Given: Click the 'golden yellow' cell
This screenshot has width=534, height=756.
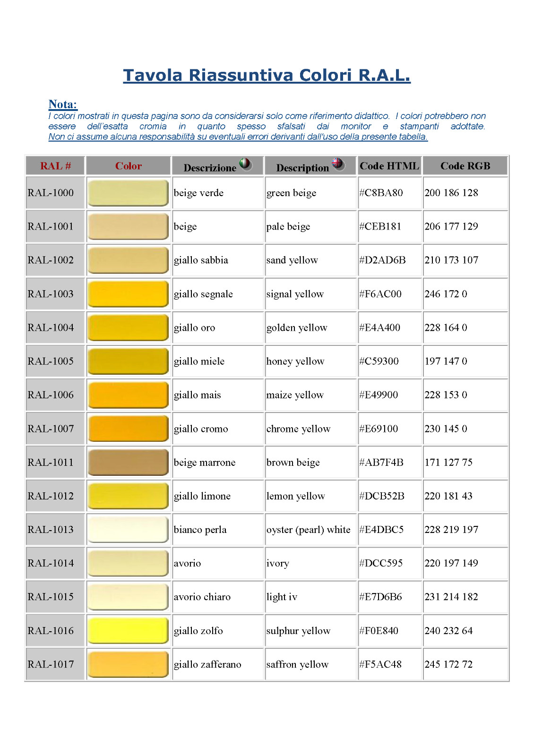Looking at the screenshot, I should coord(310,327).
